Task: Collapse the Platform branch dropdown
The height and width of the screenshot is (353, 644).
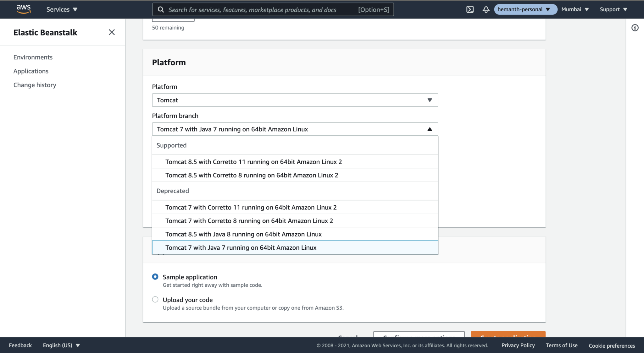Action: (430, 129)
